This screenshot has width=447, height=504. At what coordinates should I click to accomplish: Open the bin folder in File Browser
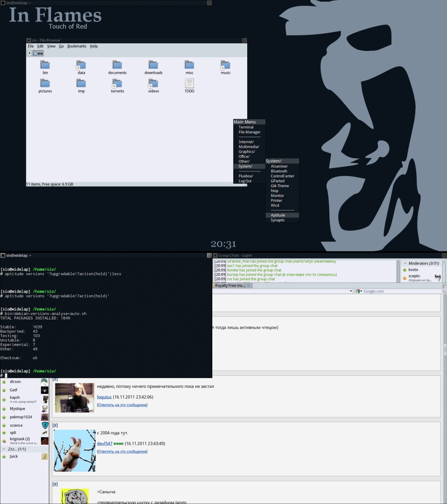point(45,65)
